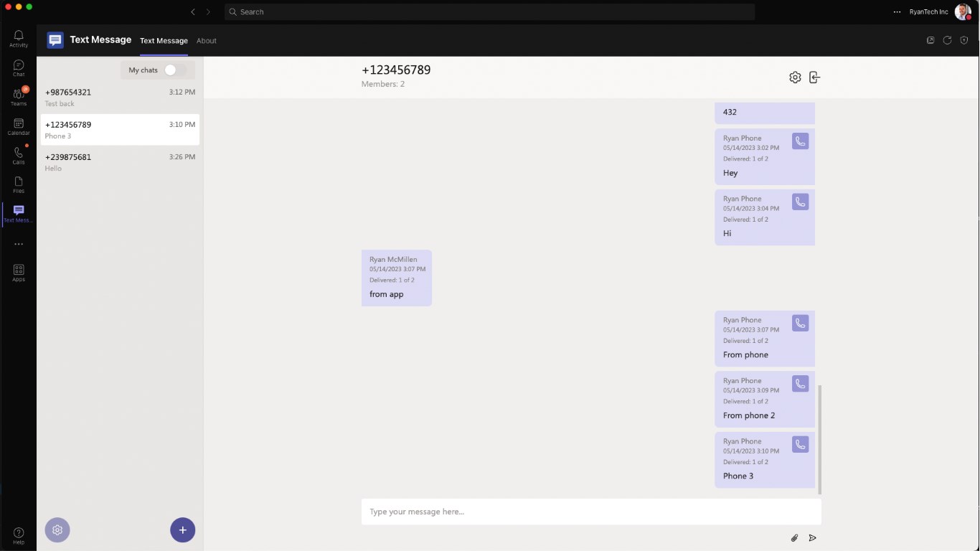Click phone icon on 'From phone 2' message
This screenshot has height=551, width=980.
click(x=800, y=384)
